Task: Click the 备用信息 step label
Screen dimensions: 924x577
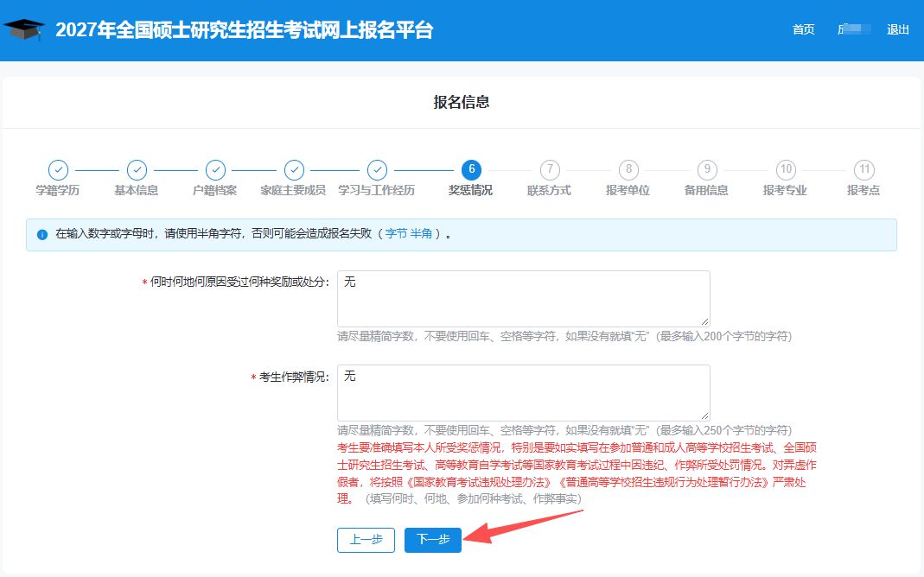Action: 706,190
